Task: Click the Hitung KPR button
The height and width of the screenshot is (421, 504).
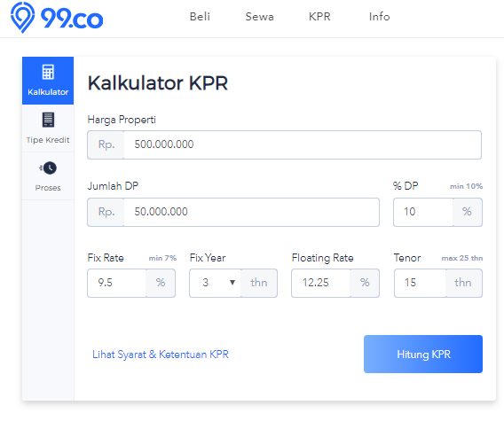Action: [423, 354]
